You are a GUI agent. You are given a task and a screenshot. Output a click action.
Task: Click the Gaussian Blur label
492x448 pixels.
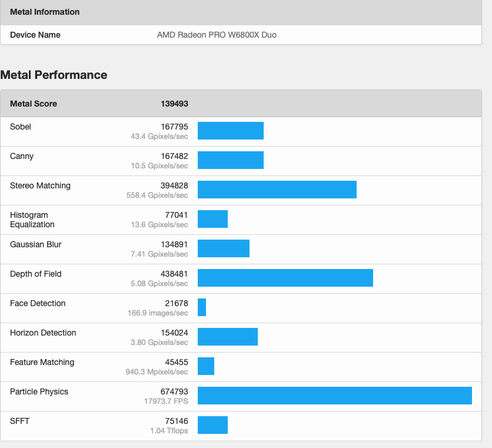(x=36, y=245)
